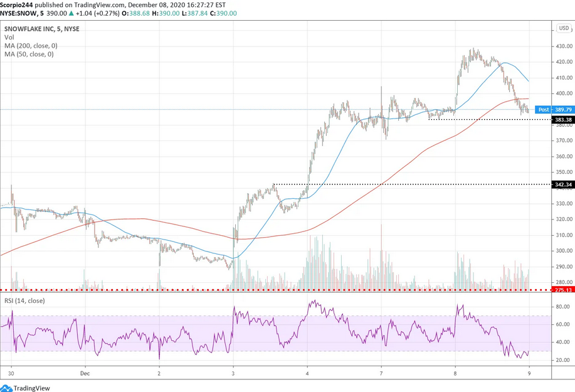
Task: Click the 310.00 price axis tick
Action: 564,235
